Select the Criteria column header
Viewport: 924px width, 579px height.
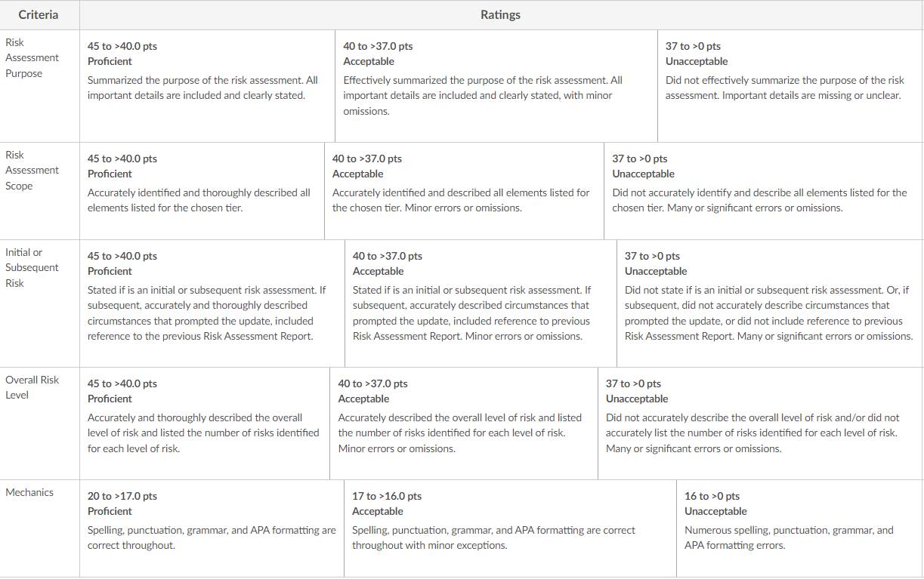(x=39, y=15)
